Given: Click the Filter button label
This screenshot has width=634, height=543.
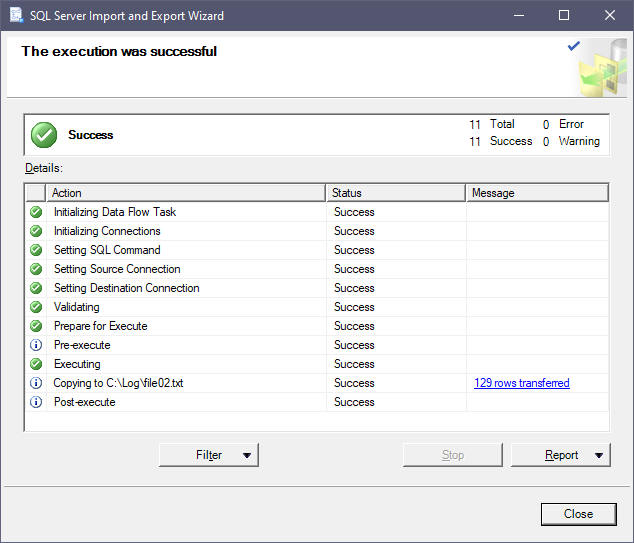Looking at the screenshot, I should tap(209, 455).
